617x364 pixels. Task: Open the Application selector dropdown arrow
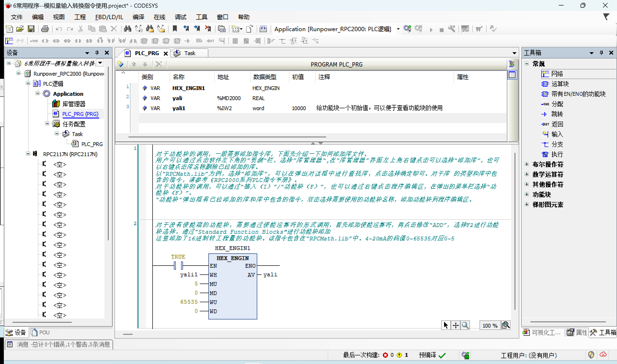point(398,29)
